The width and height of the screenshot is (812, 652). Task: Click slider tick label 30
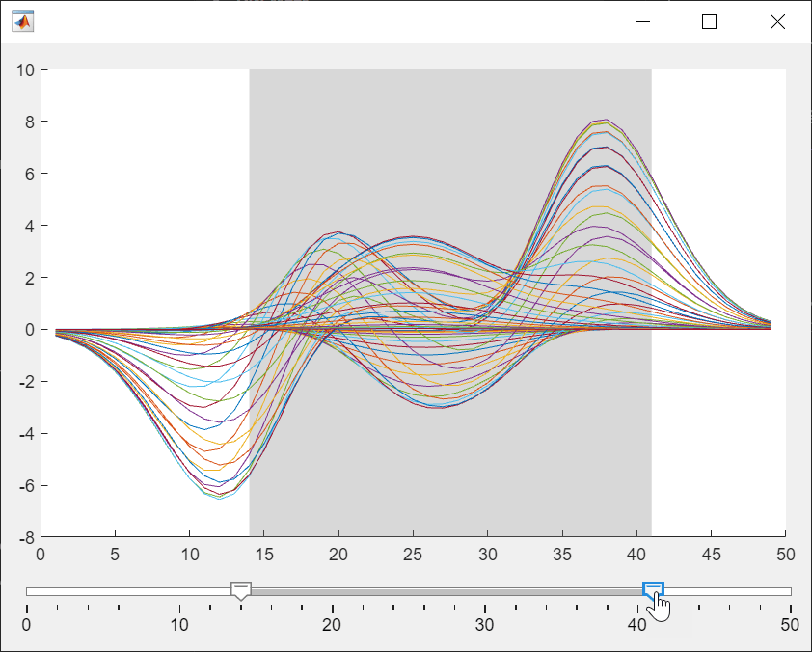click(x=484, y=625)
